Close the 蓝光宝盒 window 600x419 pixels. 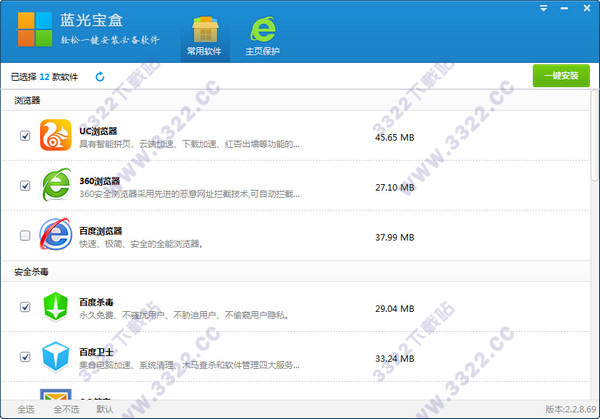click(587, 8)
